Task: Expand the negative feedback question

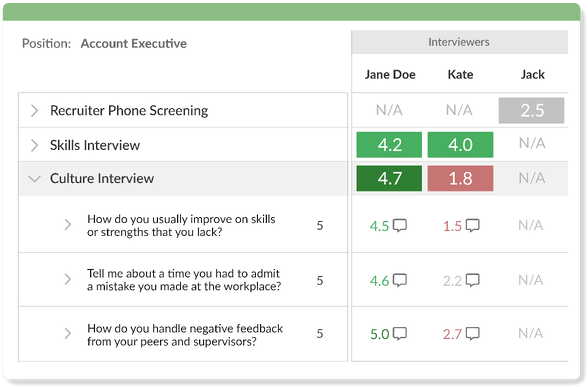Action: pyautogui.click(x=68, y=333)
